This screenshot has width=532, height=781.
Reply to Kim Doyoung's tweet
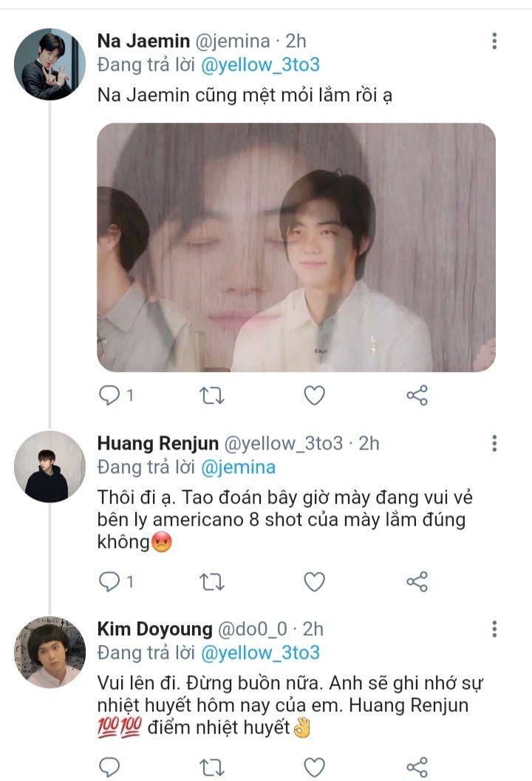[x=109, y=766]
